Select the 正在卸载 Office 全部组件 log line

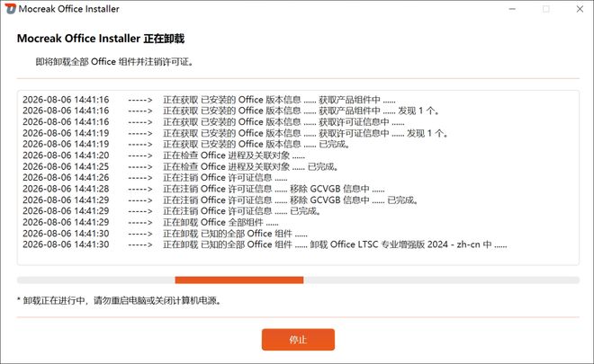(x=150, y=222)
